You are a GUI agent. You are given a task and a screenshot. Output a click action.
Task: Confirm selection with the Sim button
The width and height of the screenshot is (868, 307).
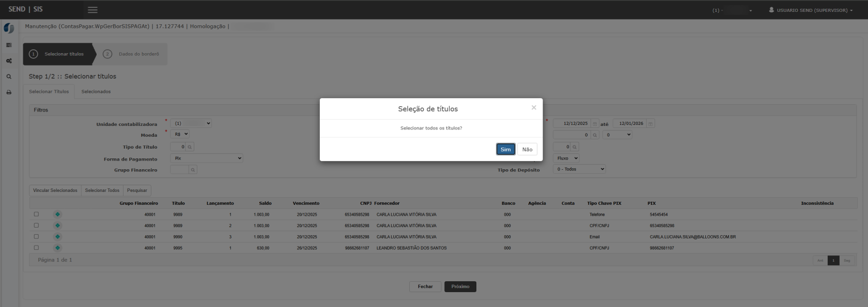tap(505, 149)
